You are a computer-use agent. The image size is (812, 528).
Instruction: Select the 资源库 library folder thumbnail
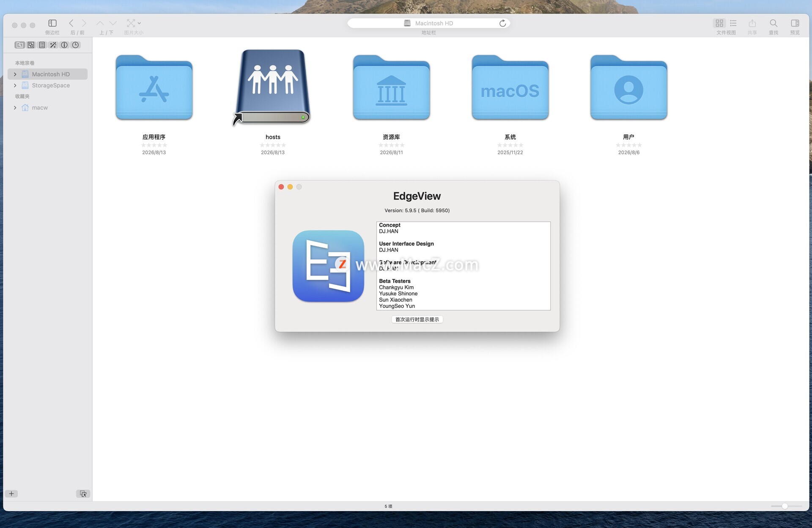[391, 88]
